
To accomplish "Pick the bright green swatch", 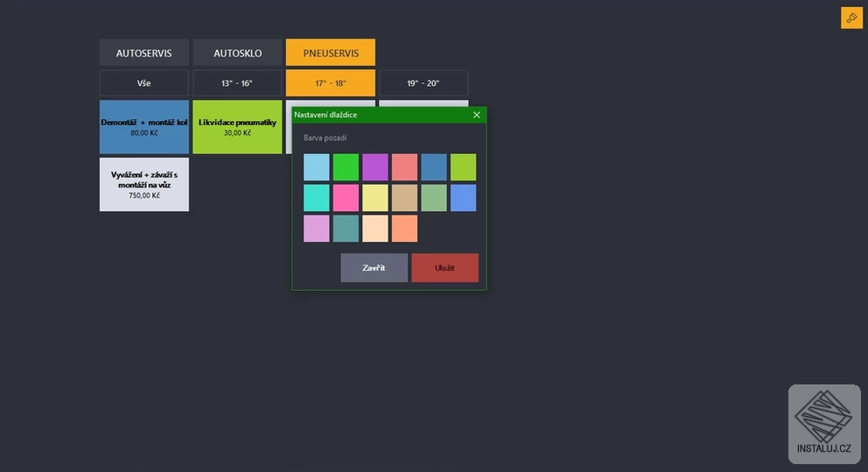I will point(346,167).
